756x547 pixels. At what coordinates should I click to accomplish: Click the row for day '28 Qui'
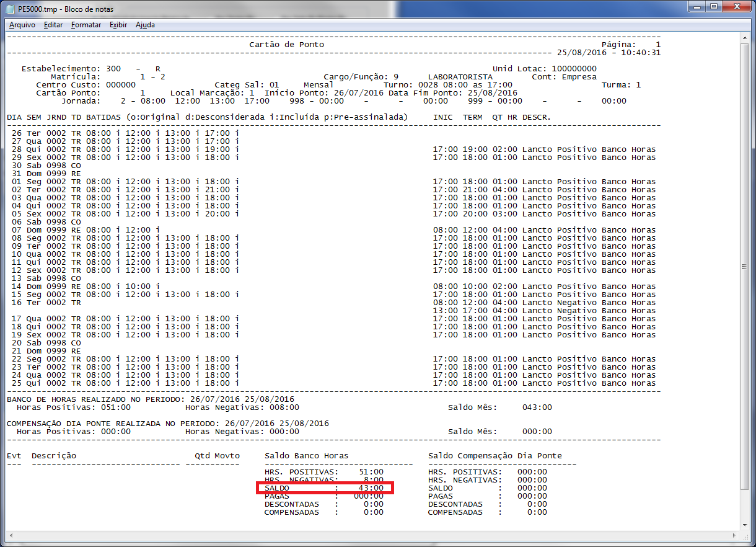click(x=333, y=149)
